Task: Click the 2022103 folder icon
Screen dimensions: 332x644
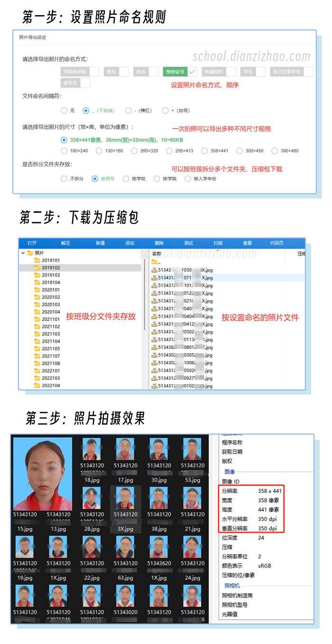Action: [x=37, y=378]
